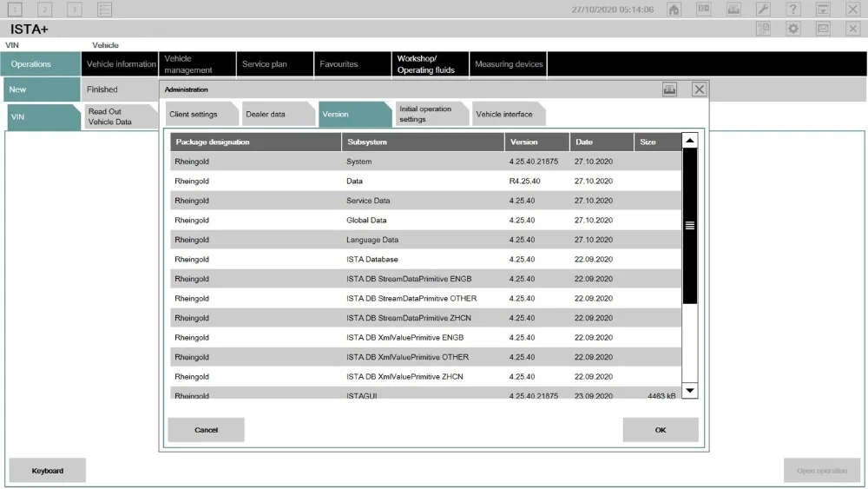Close the ISTA+ operation bar with X
868x489 pixels.
853,29
